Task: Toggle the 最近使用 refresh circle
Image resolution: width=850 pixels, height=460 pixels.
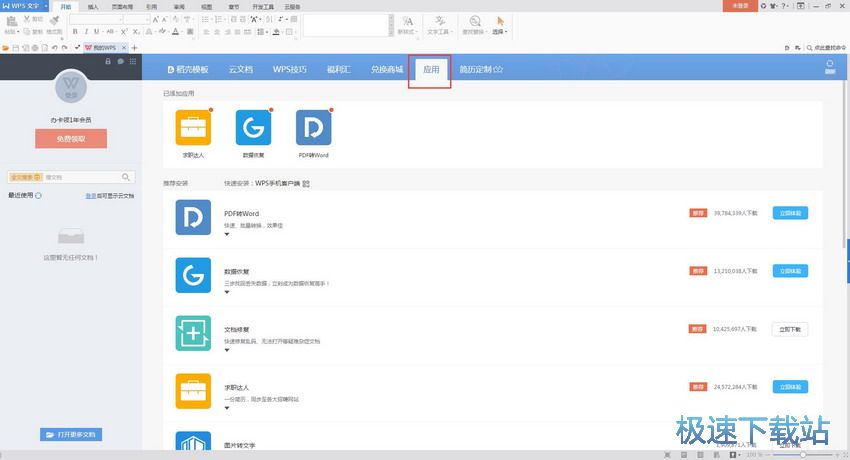Action: [x=38, y=196]
